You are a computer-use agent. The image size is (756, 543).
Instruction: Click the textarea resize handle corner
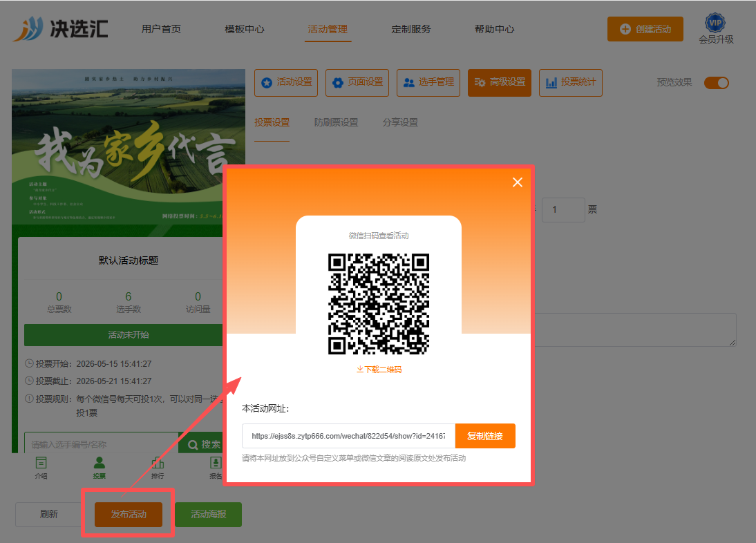[733, 343]
